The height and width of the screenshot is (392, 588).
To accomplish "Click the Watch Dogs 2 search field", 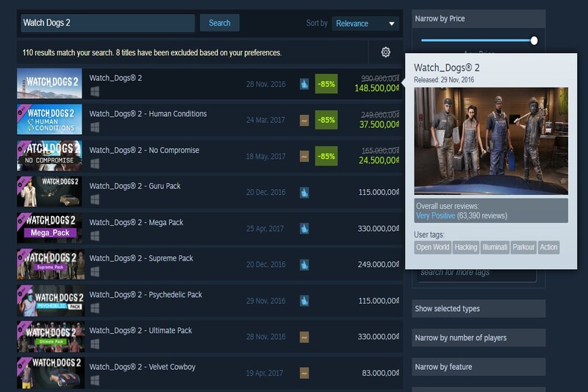I will pos(107,23).
